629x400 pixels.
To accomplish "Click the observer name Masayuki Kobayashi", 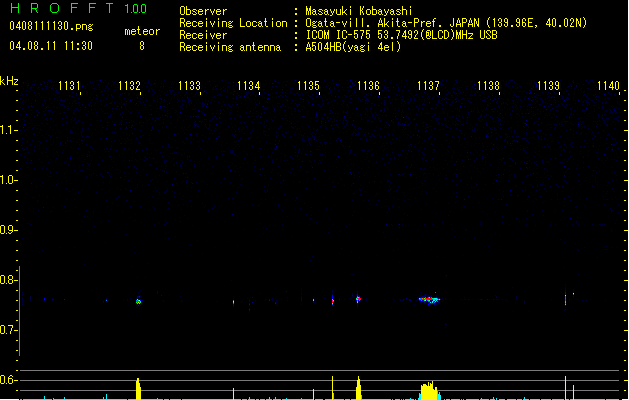I will click(359, 11).
